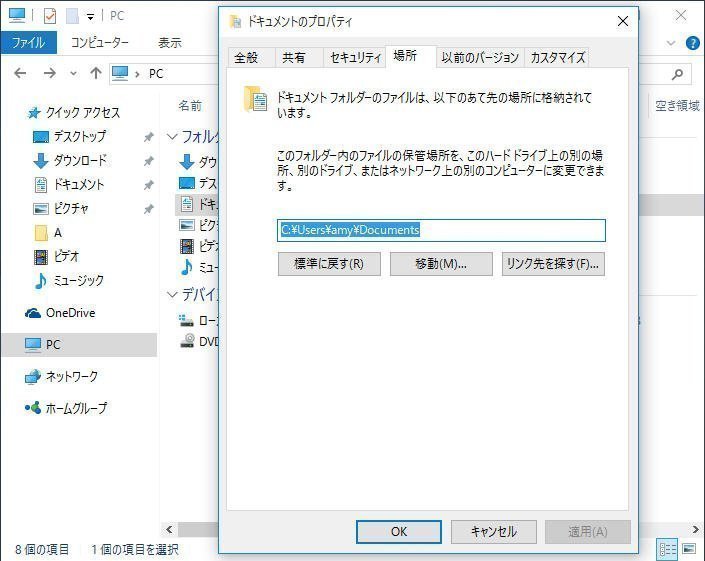This screenshot has height=561, width=705.
Task: Select ホームグループ in the navigation pane
Action: pos(66,408)
